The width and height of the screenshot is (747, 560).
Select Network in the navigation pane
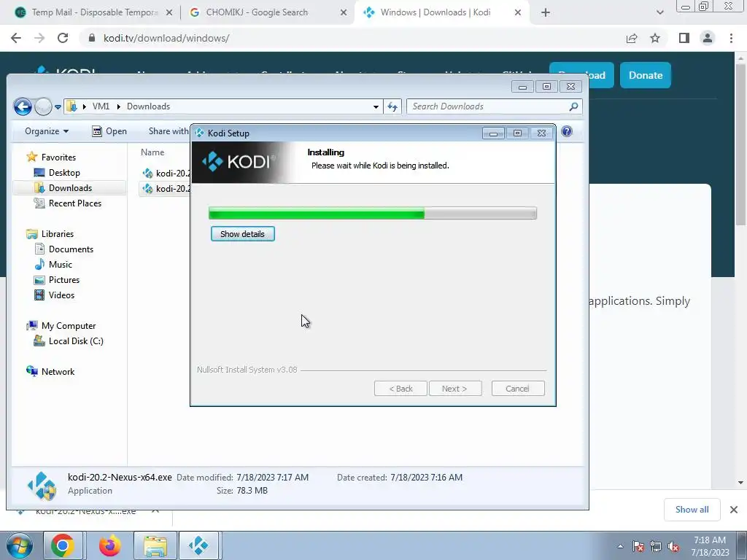pyautogui.click(x=50, y=371)
